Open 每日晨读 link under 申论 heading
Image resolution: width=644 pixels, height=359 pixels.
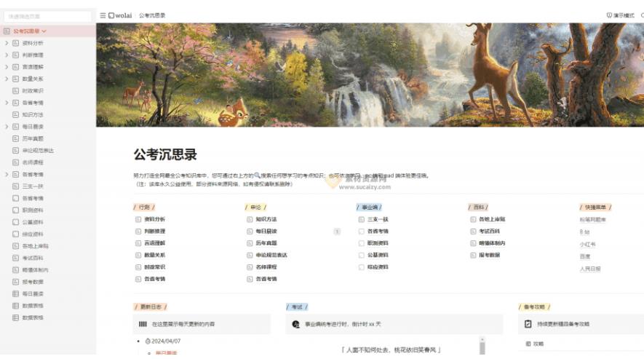pyautogui.click(x=266, y=232)
